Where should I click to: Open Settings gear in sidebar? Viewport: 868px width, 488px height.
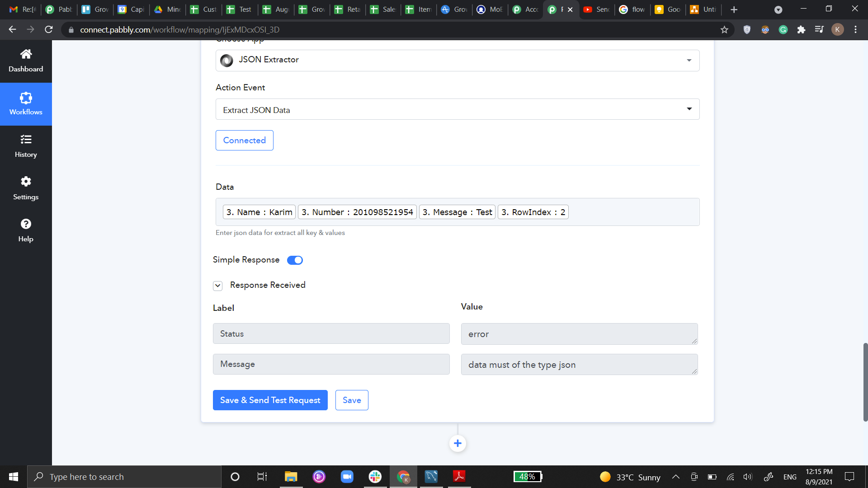[x=26, y=182]
